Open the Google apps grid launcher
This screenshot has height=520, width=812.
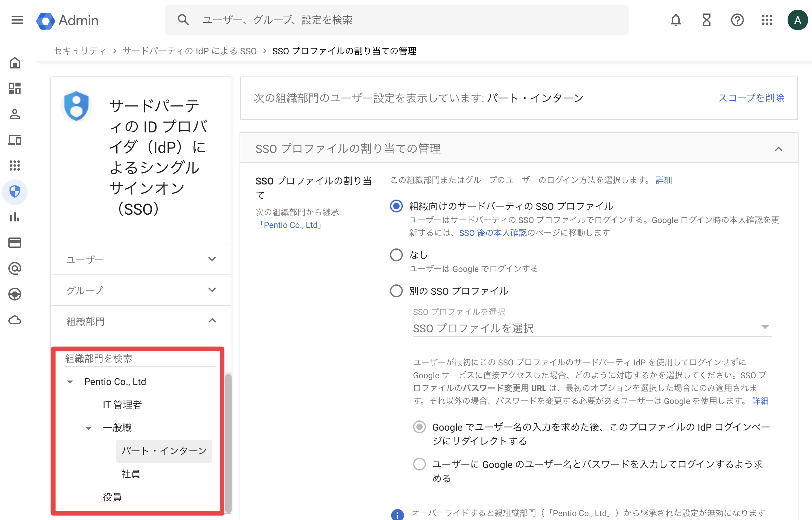click(x=767, y=20)
